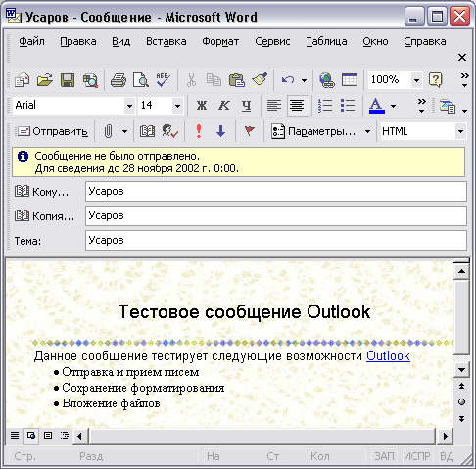
Task: Click the numbered list icon
Action: (x=325, y=106)
